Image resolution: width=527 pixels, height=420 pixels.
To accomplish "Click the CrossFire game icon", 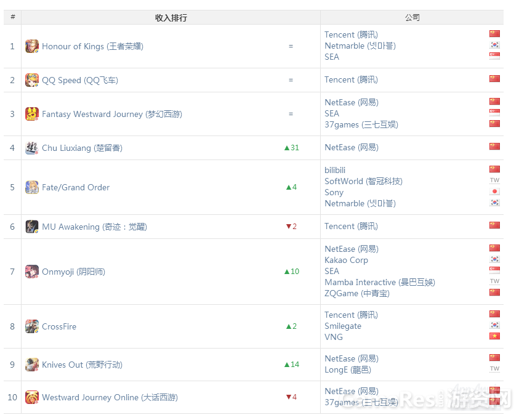I will [x=32, y=326].
